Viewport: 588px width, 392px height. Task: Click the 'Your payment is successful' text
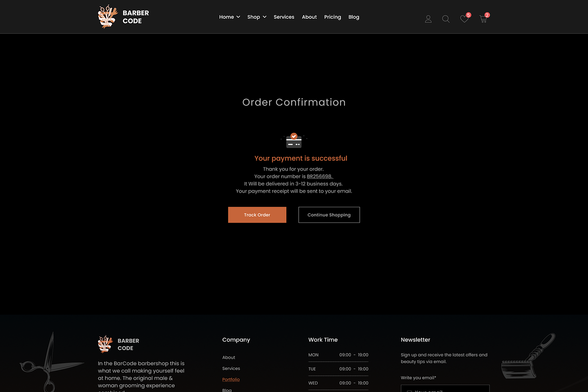[301, 158]
